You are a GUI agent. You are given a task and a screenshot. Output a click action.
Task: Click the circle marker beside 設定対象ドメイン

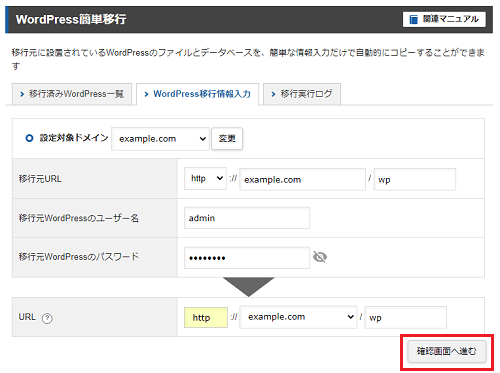pos(29,138)
